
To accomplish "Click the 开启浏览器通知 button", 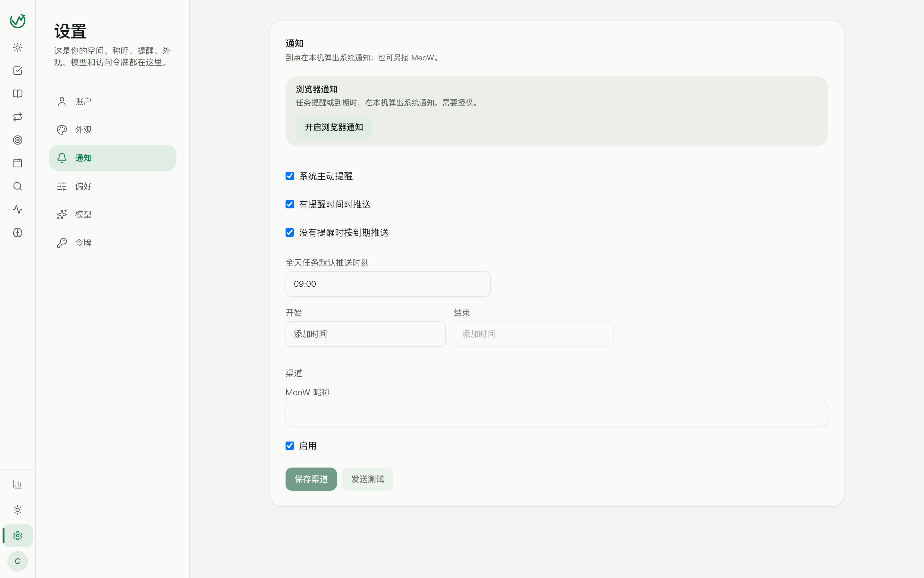I will [334, 127].
